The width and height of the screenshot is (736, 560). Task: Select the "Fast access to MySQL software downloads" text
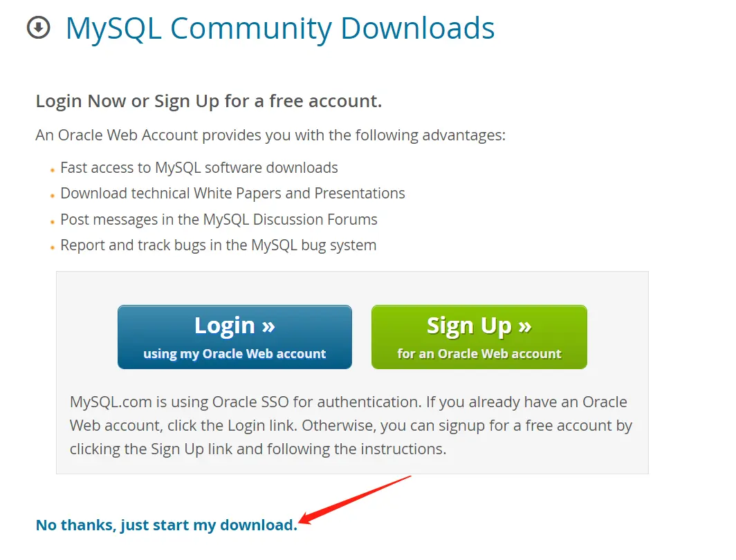click(x=199, y=168)
